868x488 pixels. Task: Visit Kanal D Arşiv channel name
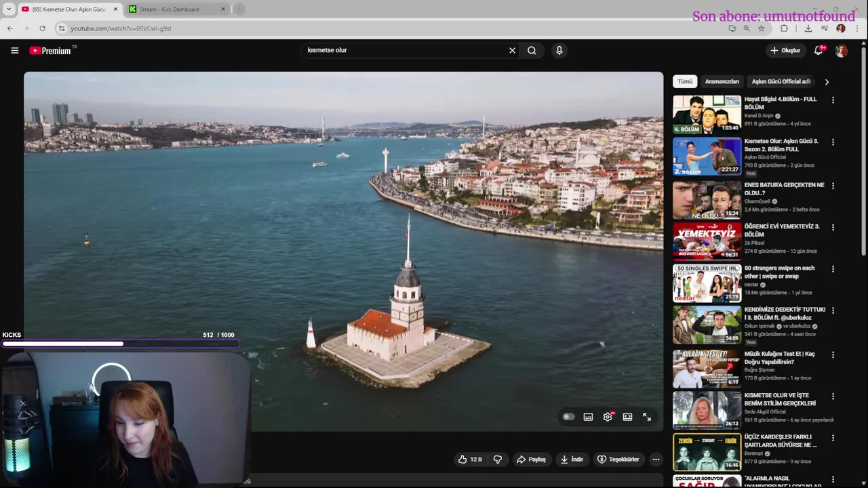click(759, 116)
